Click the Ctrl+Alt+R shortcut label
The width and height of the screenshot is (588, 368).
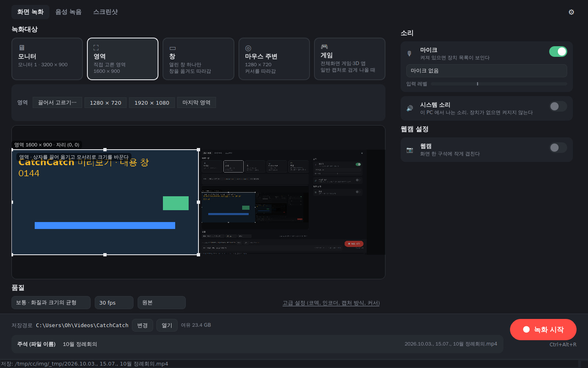[563, 344]
